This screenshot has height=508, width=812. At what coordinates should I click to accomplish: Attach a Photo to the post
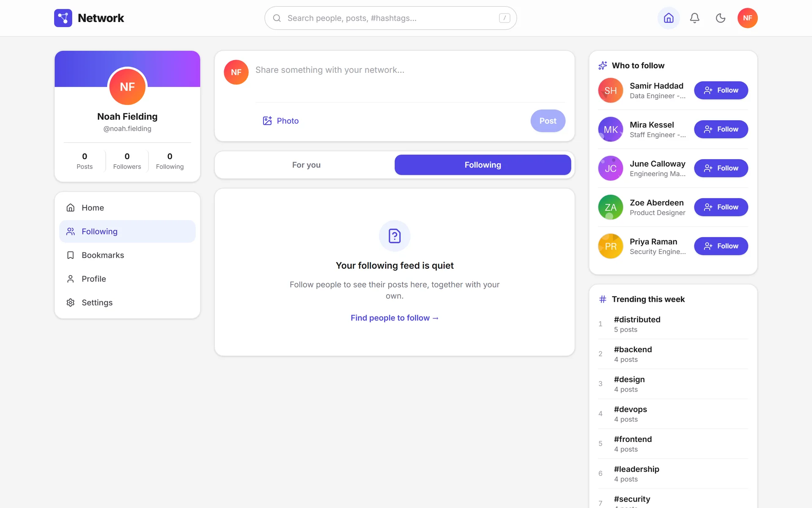click(281, 121)
